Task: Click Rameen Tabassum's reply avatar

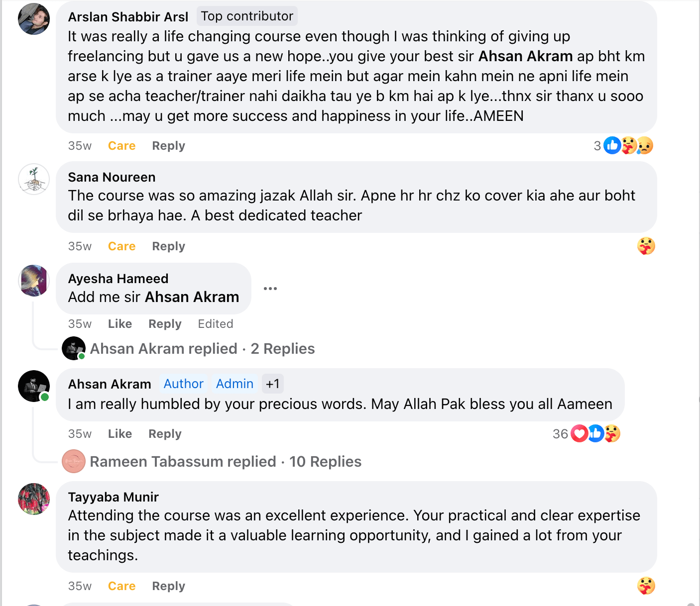Action: coord(73,461)
